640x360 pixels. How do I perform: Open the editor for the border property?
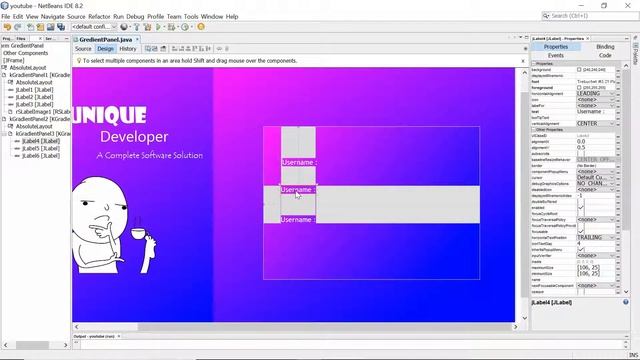[x=618, y=166]
